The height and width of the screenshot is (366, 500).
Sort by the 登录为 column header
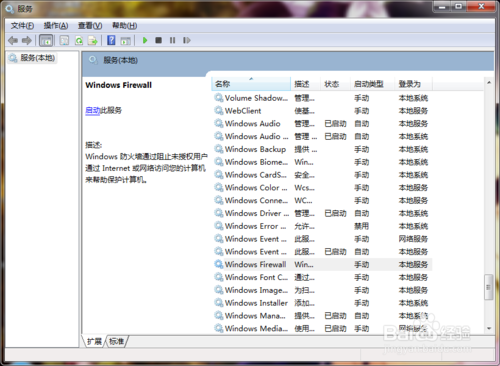[x=414, y=84]
